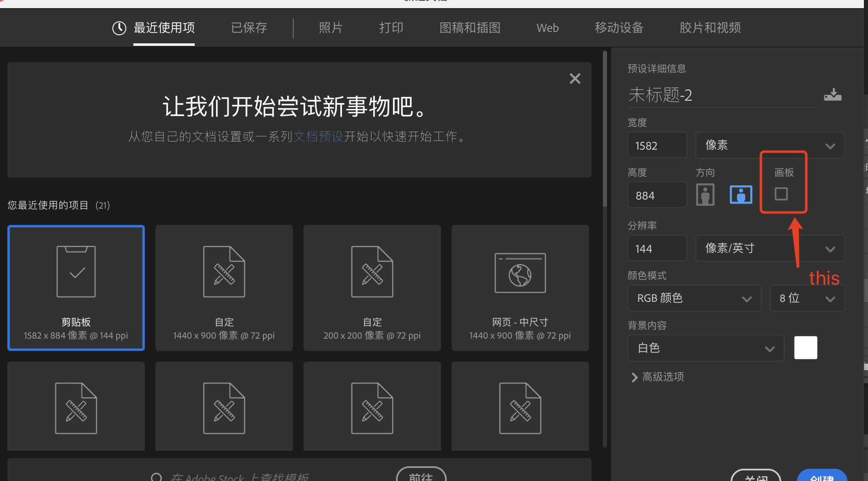Click the save preset icon next to document title
868x481 pixels.
(832, 94)
